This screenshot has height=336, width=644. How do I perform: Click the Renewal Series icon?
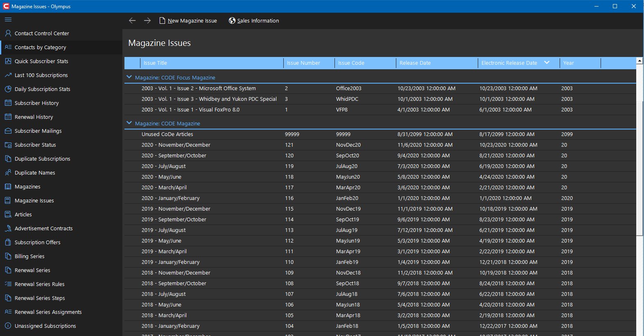(x=8, y=270)
